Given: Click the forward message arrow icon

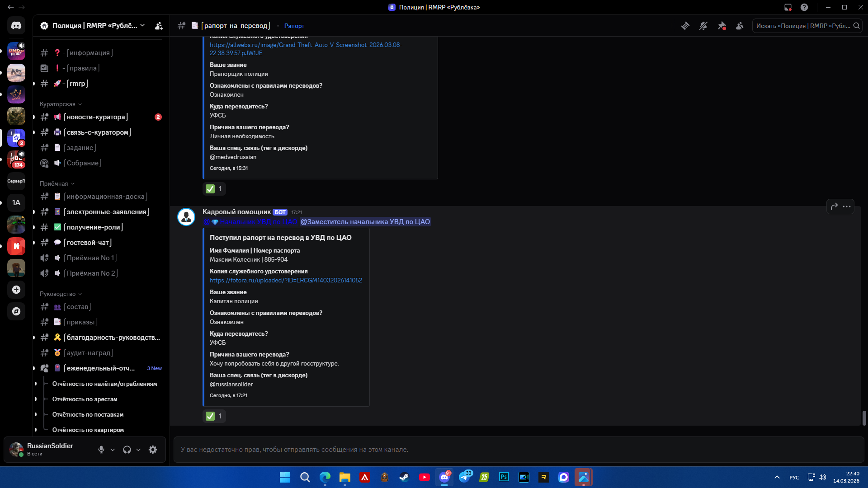Looking at the screenshot, I should [834, 206].
